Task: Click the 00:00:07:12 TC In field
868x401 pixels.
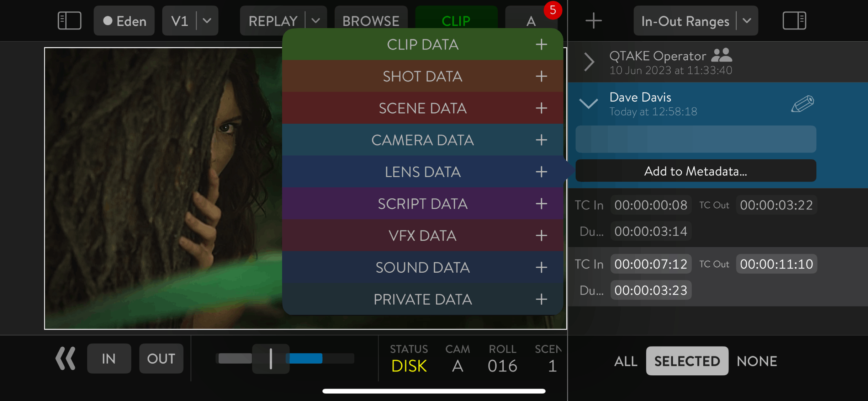Action: (651, 264)
